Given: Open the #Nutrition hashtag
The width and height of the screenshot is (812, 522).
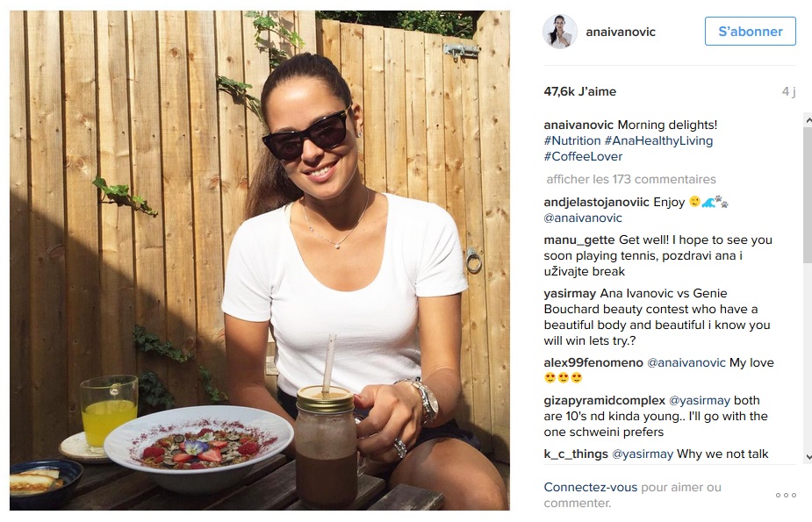Looking at the screenshot, I should tap(572, 140).
